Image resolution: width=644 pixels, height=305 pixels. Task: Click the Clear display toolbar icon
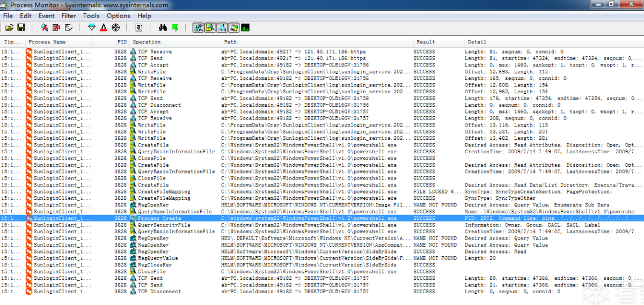[69, 28]
